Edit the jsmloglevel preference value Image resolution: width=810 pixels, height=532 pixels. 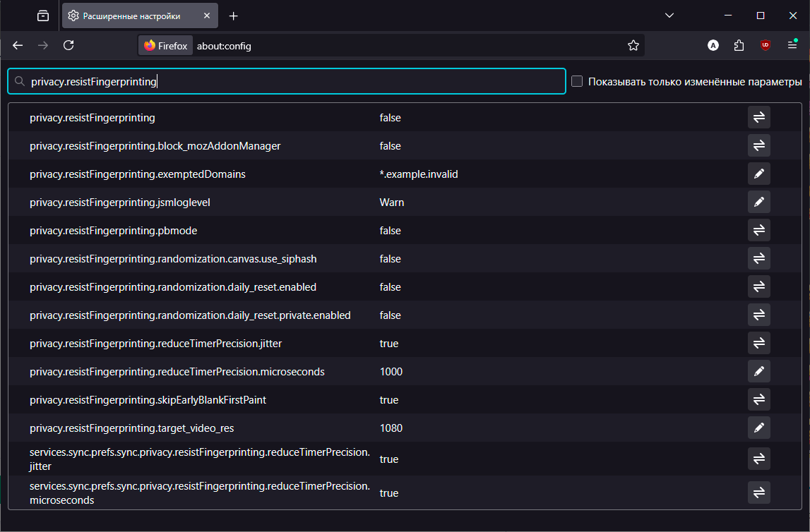(758, 202)
